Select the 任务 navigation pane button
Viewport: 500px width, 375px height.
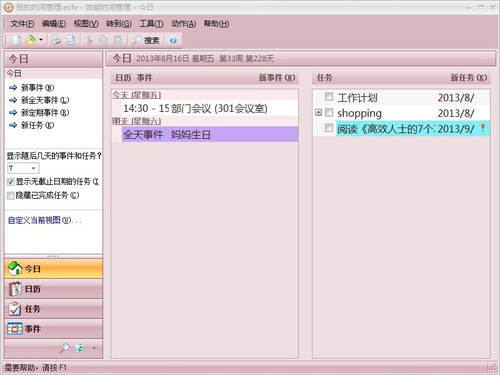53,309
